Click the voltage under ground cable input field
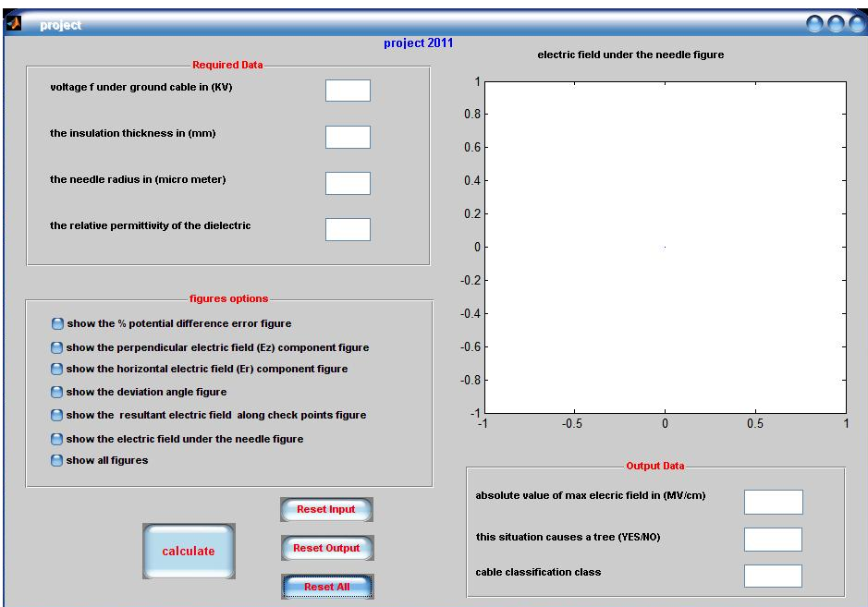Viewport: 868px width, 607px height. 348,91
